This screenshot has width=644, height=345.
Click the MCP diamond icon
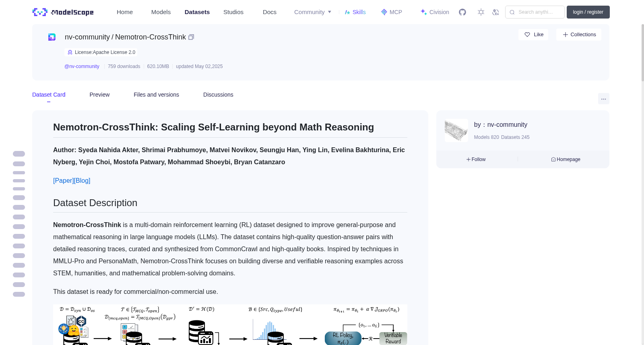[384, 12]
